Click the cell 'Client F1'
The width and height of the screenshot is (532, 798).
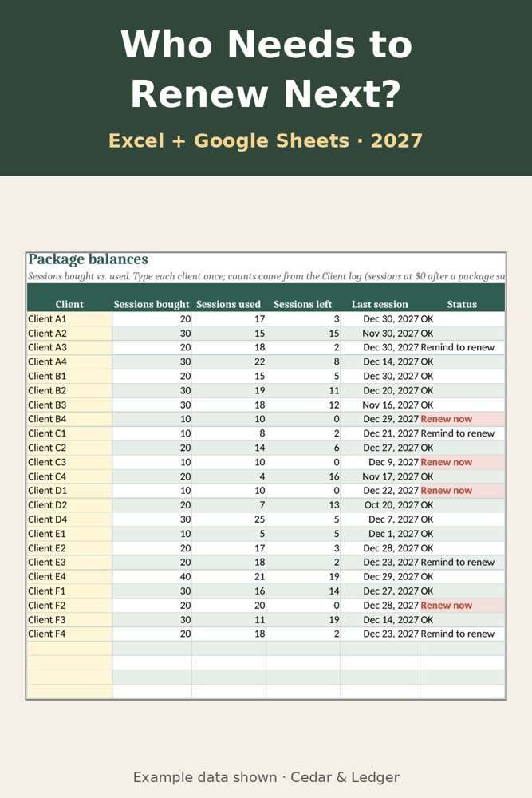(69, 591)
